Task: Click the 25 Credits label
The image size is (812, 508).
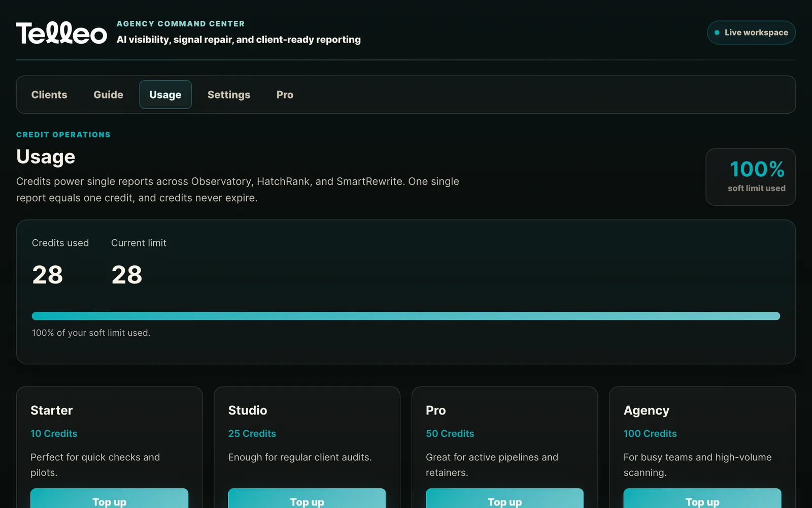Action: click(252, 433)
